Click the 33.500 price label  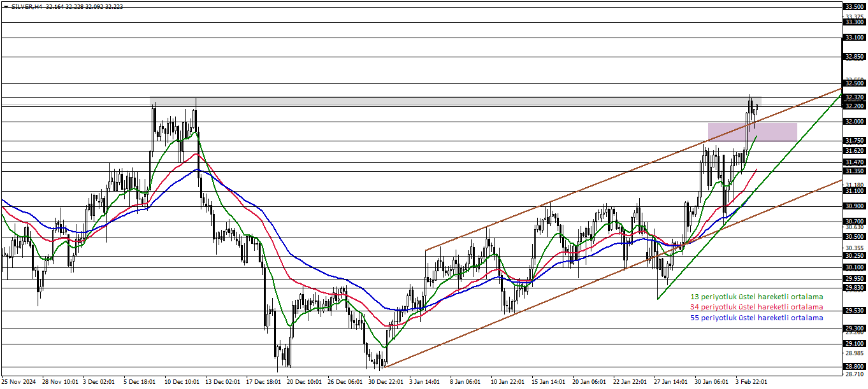(x=854, y=6)
